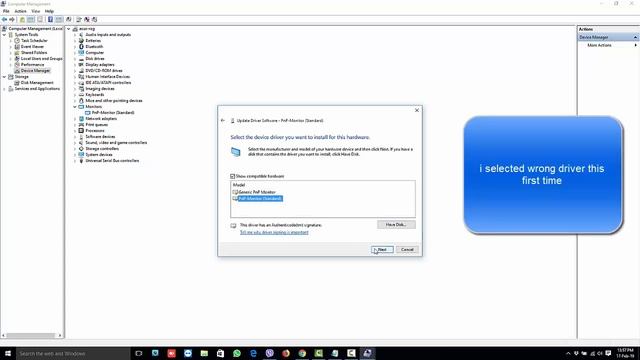The width and height of the screenshot is (640, 360).
Task: Expand the Task Scheduler node
Action: [x=11, y=40]
